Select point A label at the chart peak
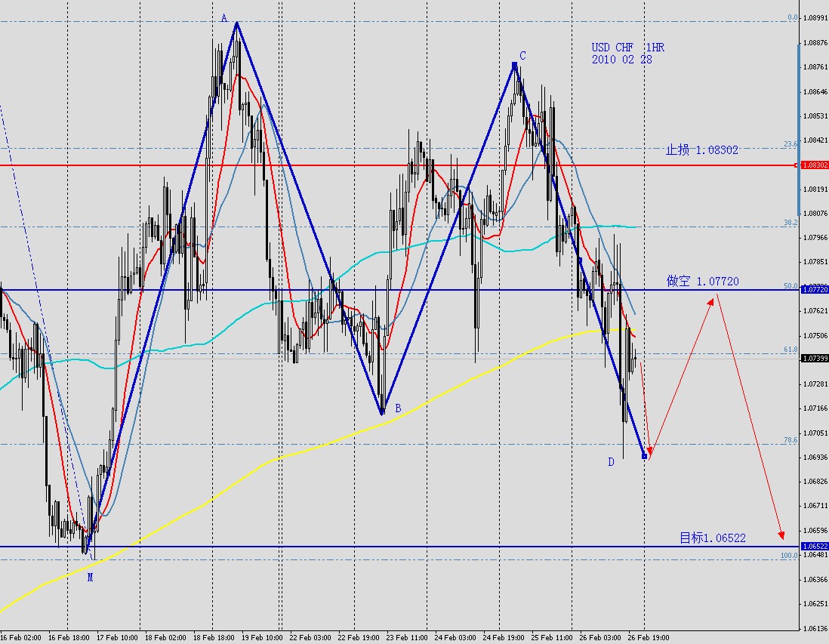829x644 pixels. (225, 17)
